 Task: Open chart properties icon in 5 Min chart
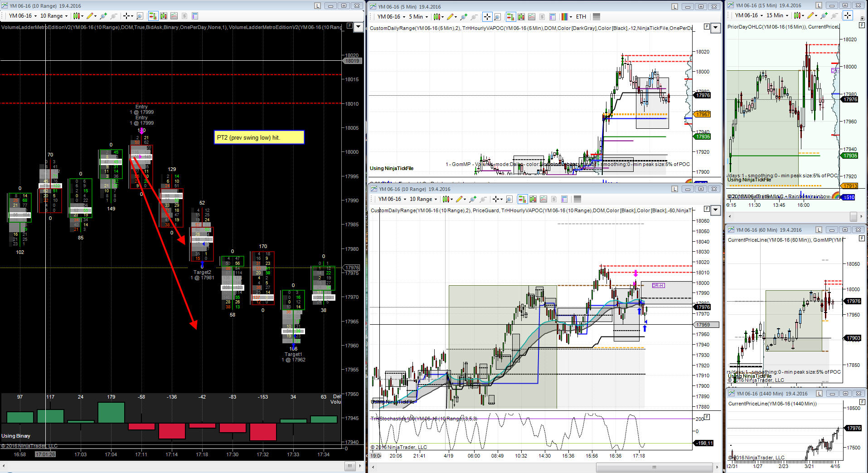coord(553,17)
